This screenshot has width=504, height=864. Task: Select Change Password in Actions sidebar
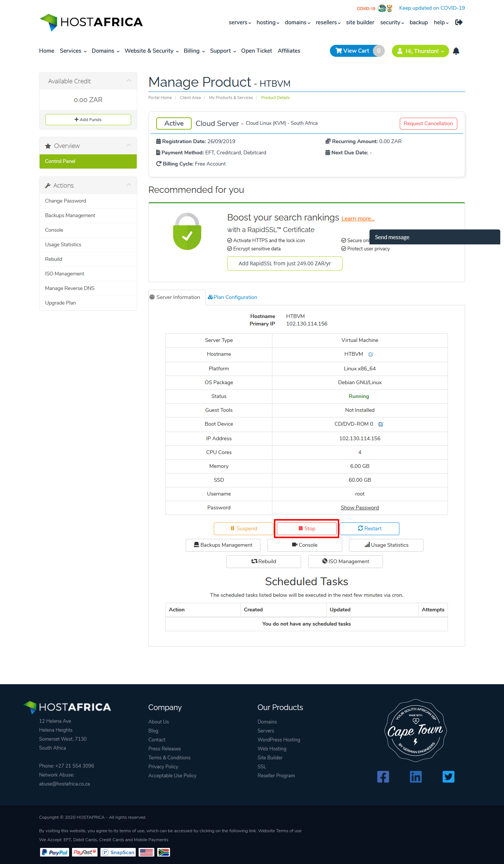(88, 201)
